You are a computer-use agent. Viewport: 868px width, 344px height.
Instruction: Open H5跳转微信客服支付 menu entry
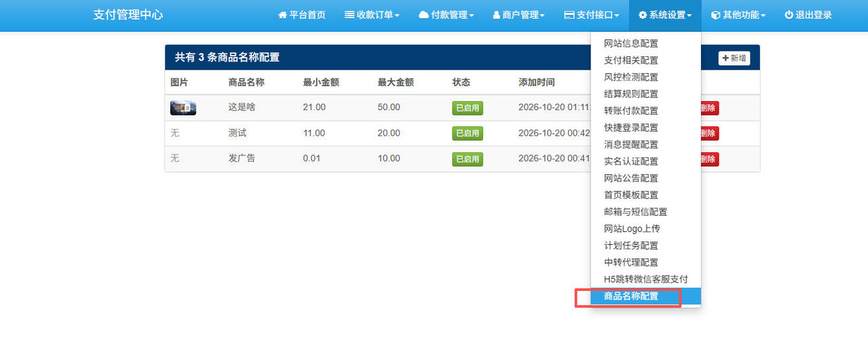tap(645, 280)
